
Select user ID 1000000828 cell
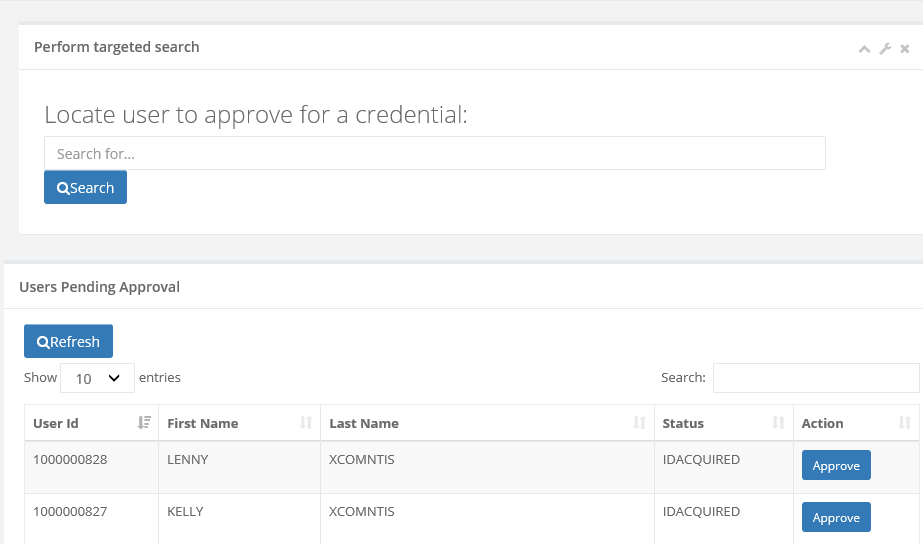click(70, 460)
